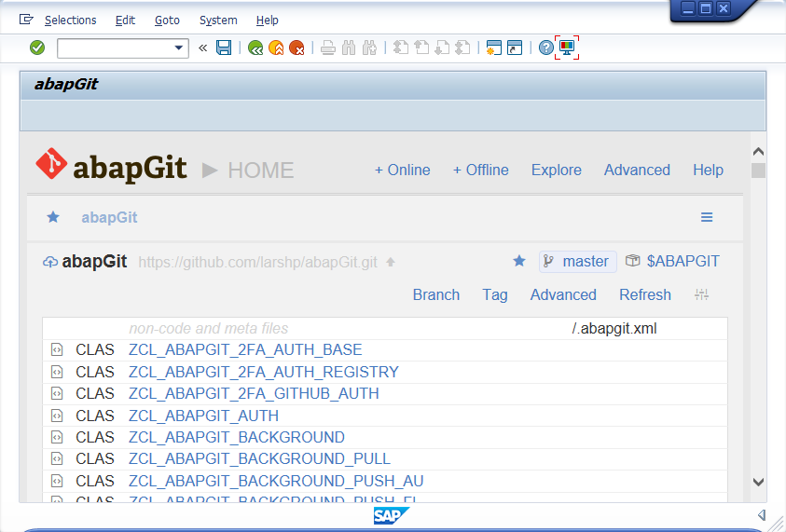Click the Previous Page icon

(x=421, y=48)
